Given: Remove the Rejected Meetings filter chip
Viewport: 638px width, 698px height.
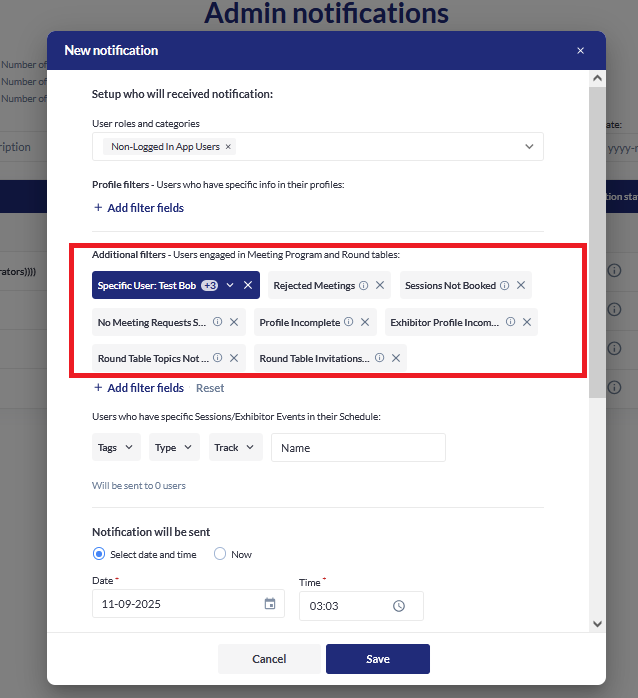Looking at the screenshot, I should click(380, 286).
